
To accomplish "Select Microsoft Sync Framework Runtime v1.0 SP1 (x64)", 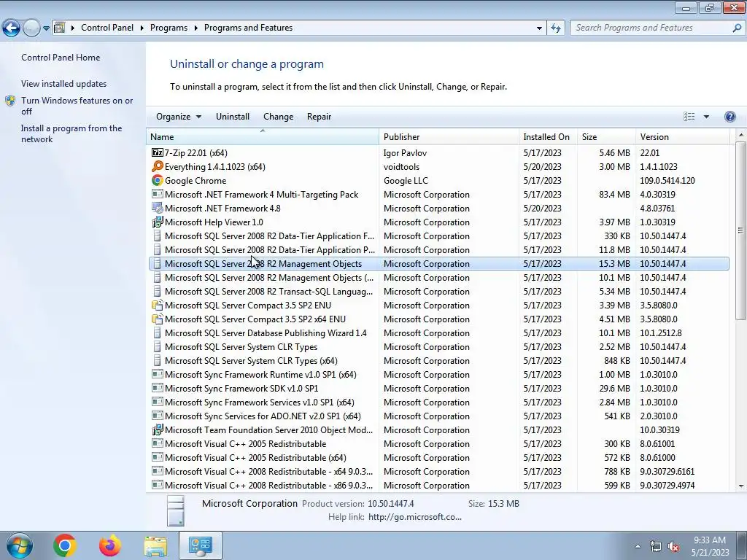I will coord(438,374).
